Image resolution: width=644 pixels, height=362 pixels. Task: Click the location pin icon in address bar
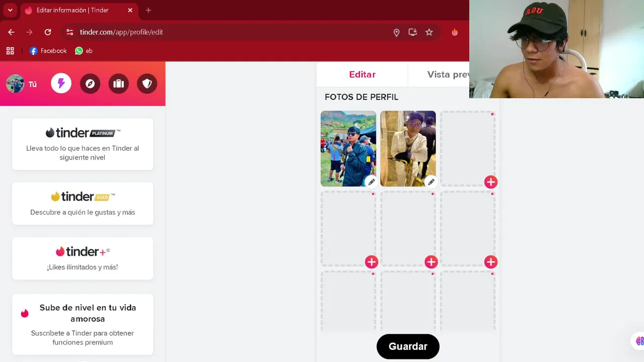point(396,32)
